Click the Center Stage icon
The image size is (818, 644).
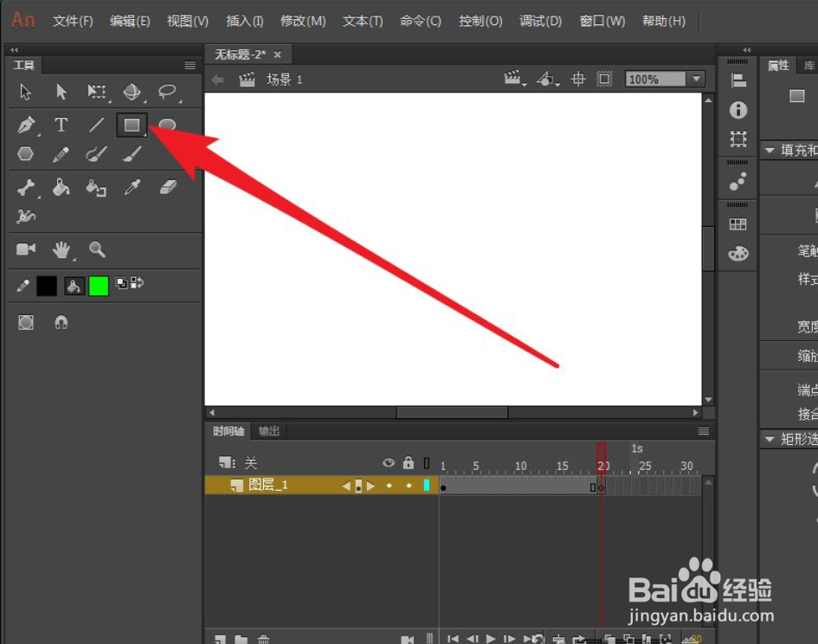click(x=578, y=80)
